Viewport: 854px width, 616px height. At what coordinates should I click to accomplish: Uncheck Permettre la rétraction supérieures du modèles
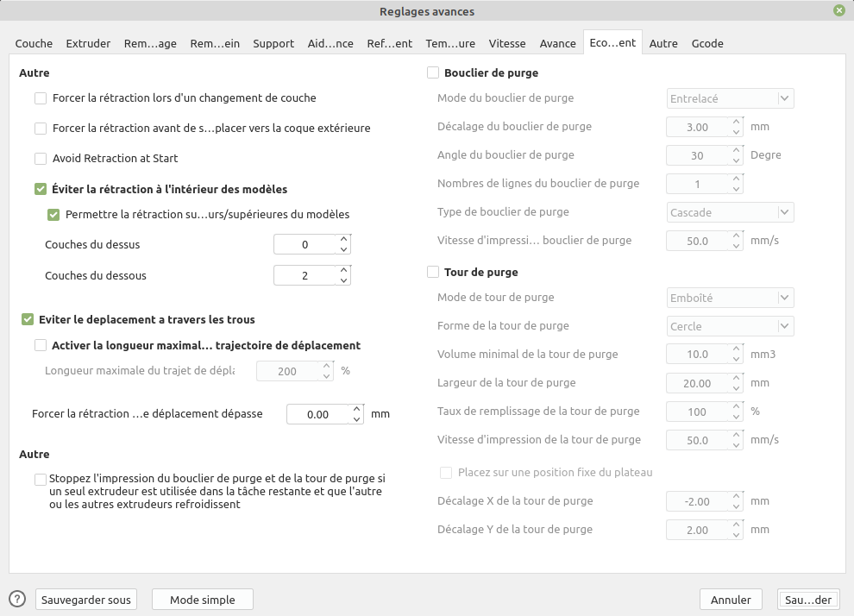(53, 215)
